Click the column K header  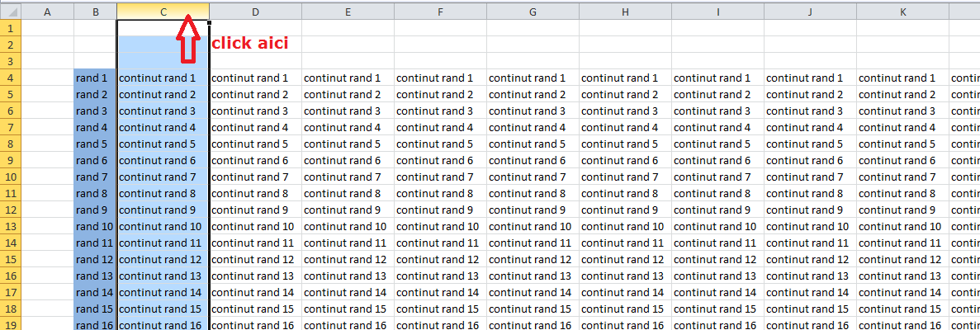click(x=902, y=12)
